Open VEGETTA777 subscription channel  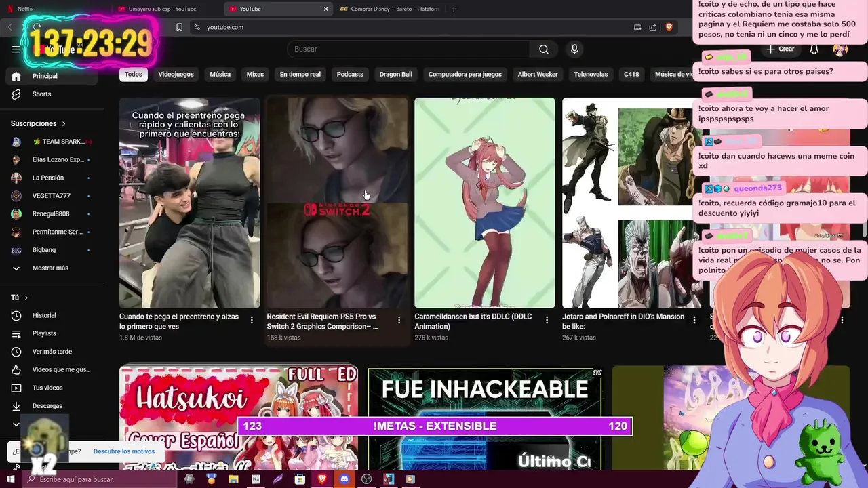tap(52, 196)
